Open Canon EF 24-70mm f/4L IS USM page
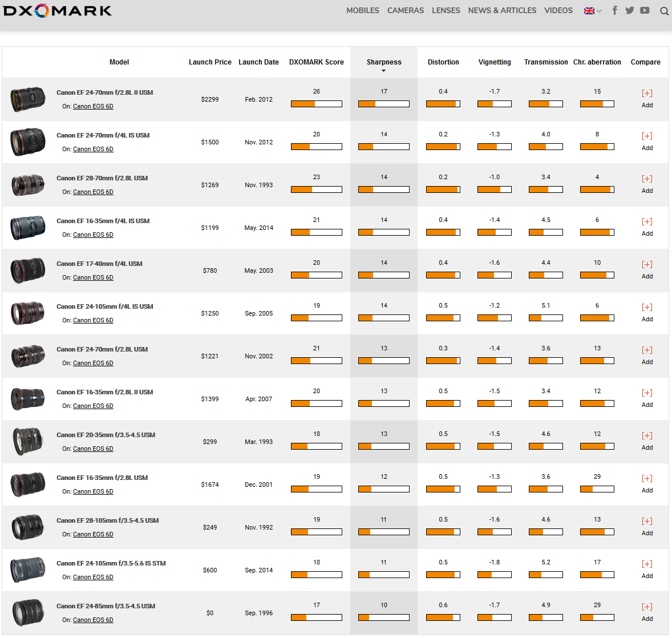672x638 pixels. pos(103,135)
